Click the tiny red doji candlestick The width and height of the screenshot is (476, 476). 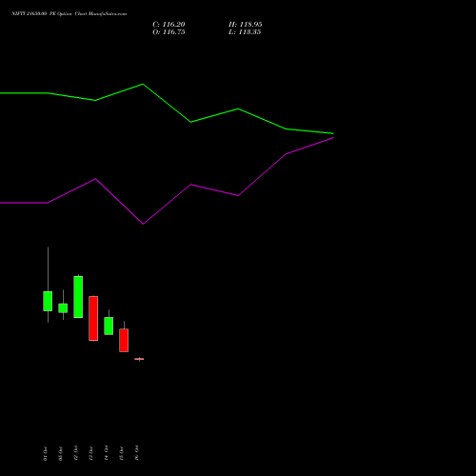click(139, 359)
